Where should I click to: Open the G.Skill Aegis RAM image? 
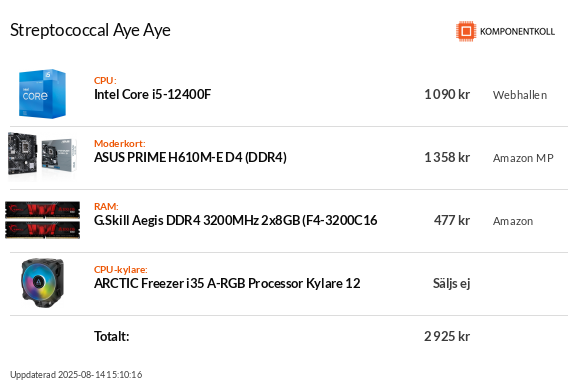pyautogui.click(x=42, y=220)
